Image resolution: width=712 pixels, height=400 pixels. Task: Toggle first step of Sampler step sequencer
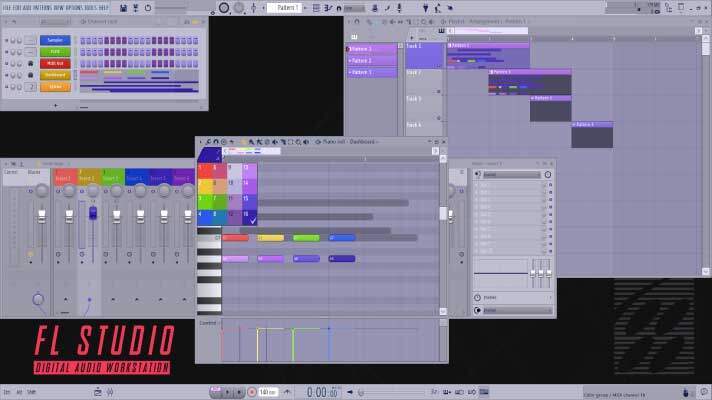pos(82,41)
